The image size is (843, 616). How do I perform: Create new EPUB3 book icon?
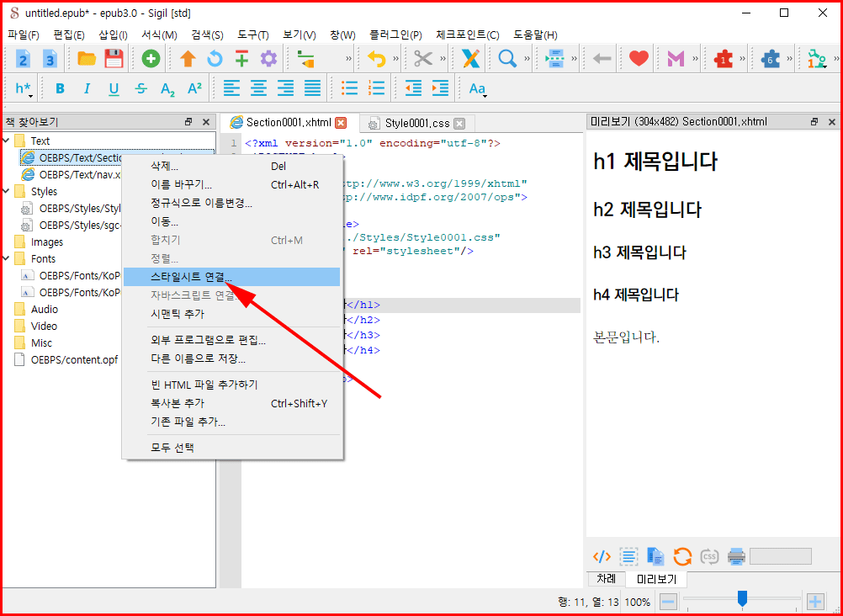point(50,58)
